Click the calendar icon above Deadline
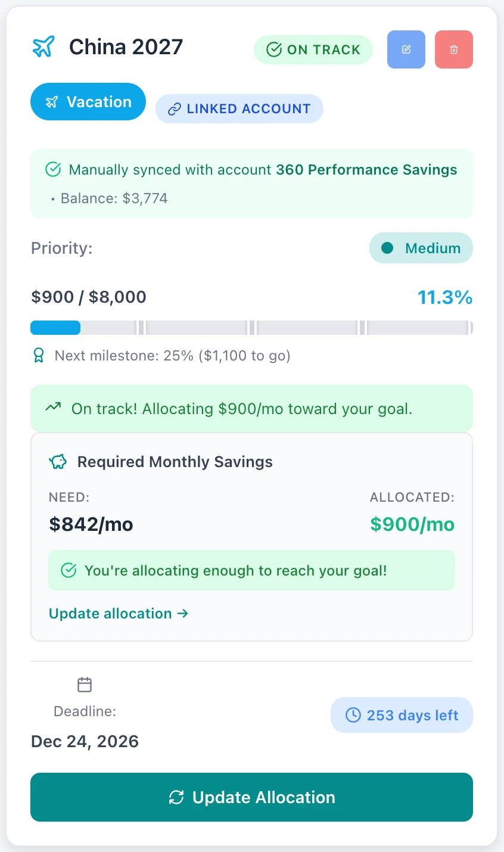The height and width of the screenshot is (852, 504). [x=84, y=684]
